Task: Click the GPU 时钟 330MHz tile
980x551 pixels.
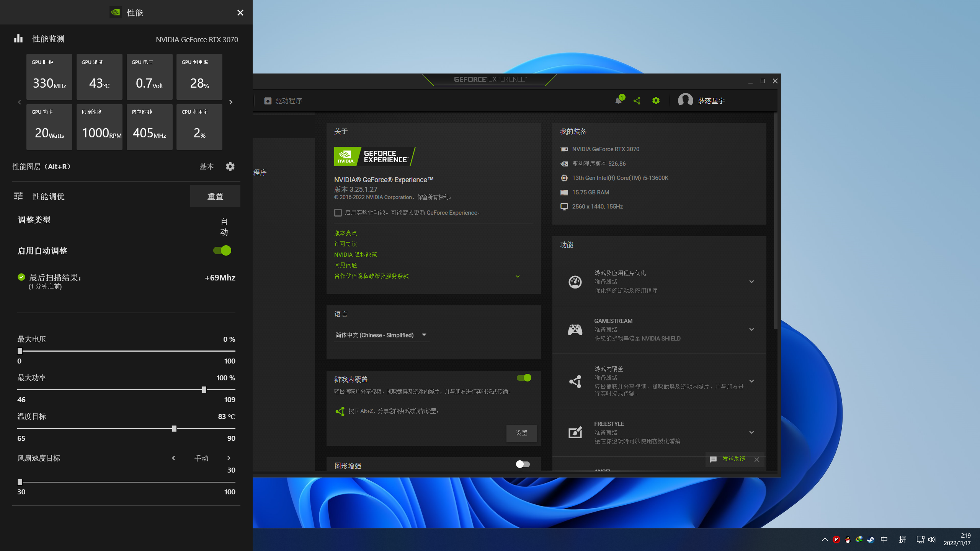Action: click(49, 77)
